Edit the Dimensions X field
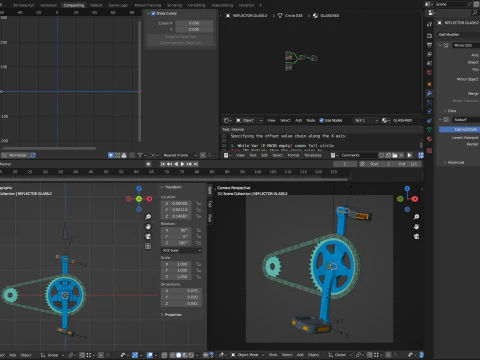Screen dimensions: 480x360 [181, 291]
